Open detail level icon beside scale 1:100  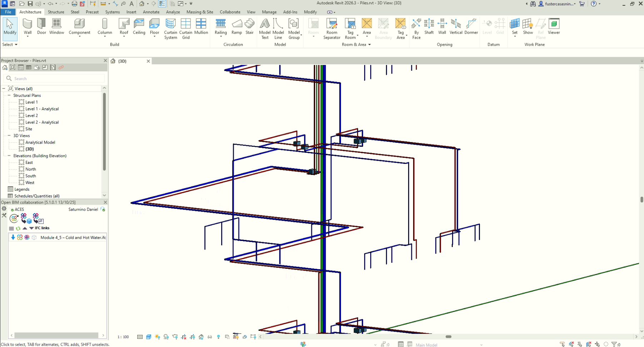140,337
